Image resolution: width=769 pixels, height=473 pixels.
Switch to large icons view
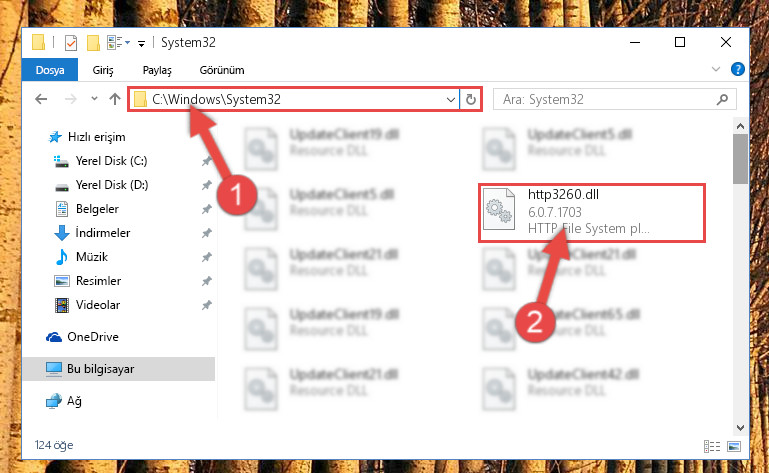(734, 446)
